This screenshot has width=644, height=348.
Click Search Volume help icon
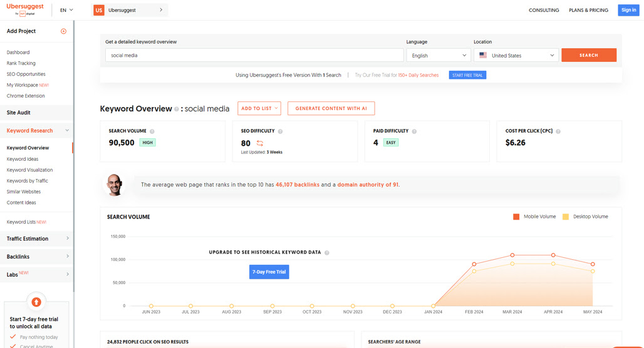coord(152,131)
